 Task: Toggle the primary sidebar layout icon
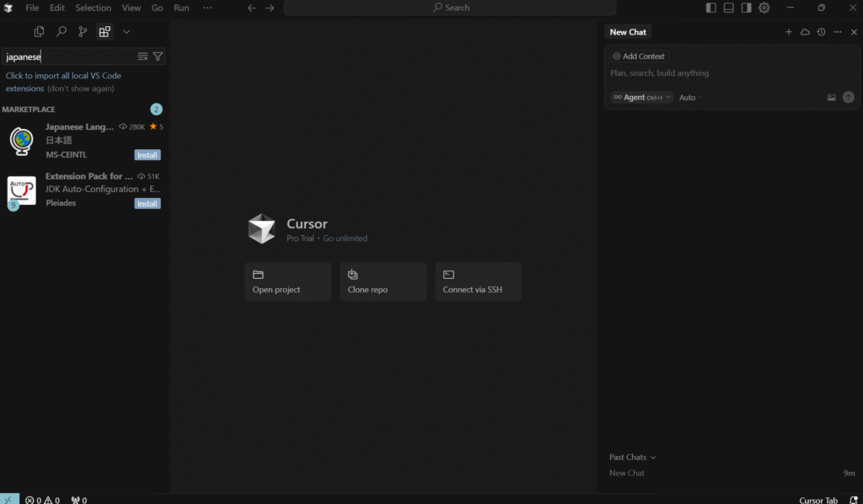(711, 8)
